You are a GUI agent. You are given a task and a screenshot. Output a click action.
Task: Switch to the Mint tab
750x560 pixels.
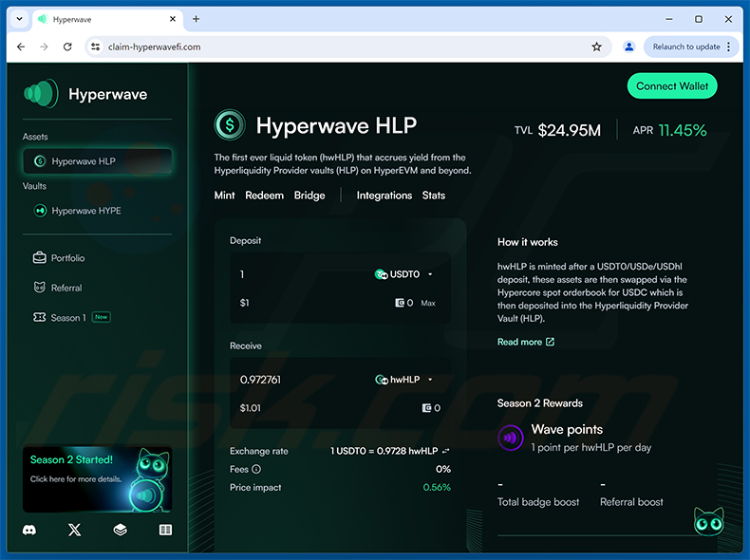[x=224, y=196]
